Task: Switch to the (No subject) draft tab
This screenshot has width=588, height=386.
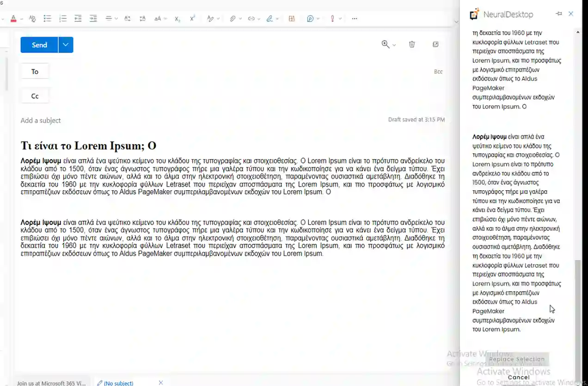Action: pos(115,383)
